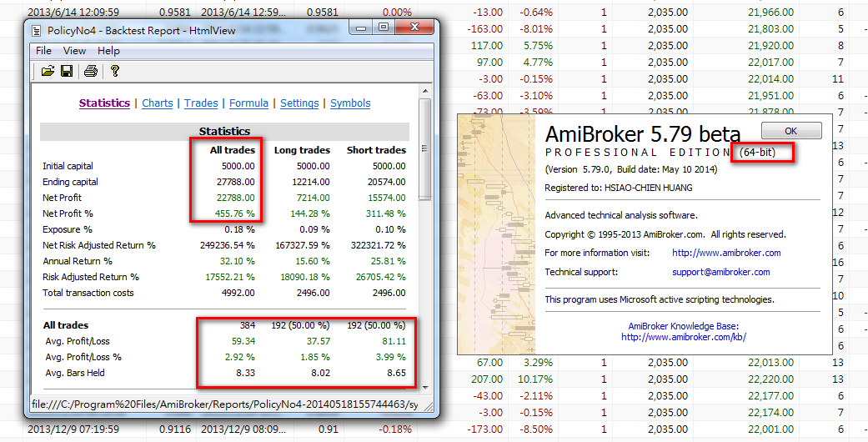This screenshot has height=442, width=868.
Task: Click OK in the AmiBroker about dialog
Action: 791,131
